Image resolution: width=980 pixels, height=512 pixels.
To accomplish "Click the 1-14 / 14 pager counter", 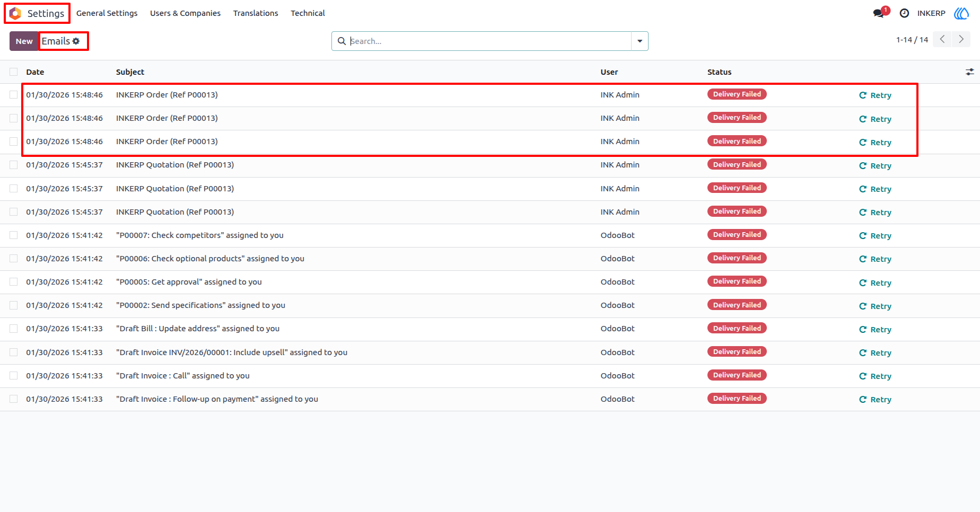I will [x=912, y=40].
